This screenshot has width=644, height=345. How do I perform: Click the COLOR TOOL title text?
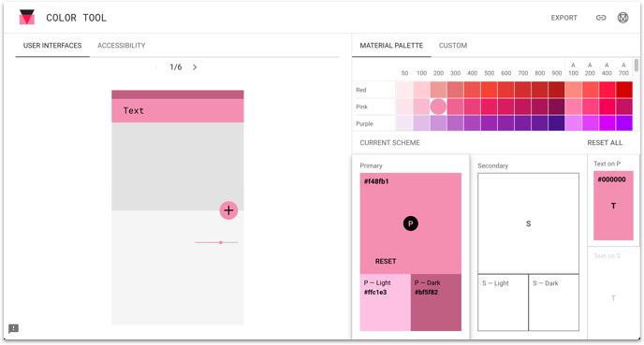click(x=77, y=18)
